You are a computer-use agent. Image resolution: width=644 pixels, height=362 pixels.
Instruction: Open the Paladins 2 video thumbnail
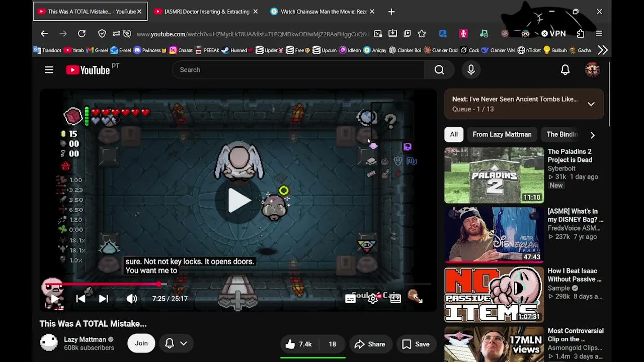click(x=494, y=175)
